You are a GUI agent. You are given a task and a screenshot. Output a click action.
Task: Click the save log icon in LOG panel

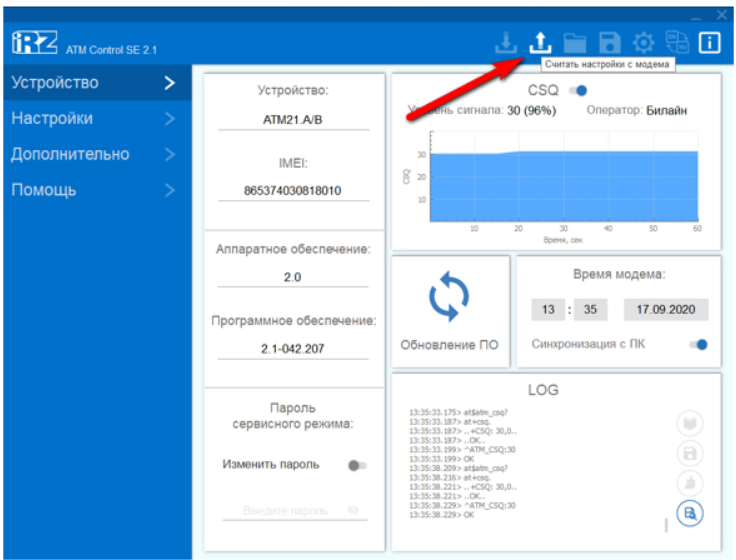click(x=689, y=453)
